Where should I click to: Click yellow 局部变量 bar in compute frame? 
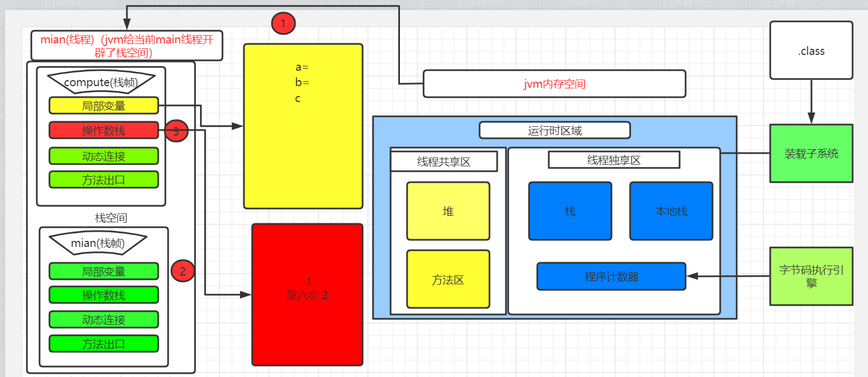[104, 105]
